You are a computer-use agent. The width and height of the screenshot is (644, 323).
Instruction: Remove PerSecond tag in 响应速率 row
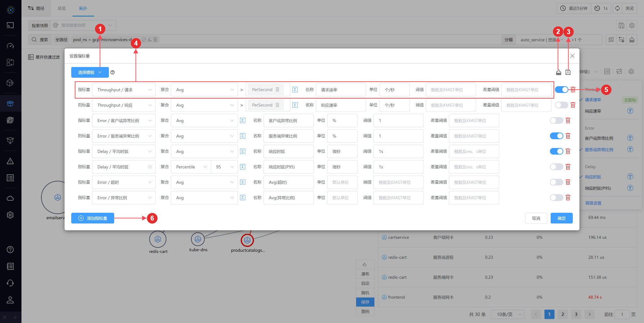click(x=277, y=105)
